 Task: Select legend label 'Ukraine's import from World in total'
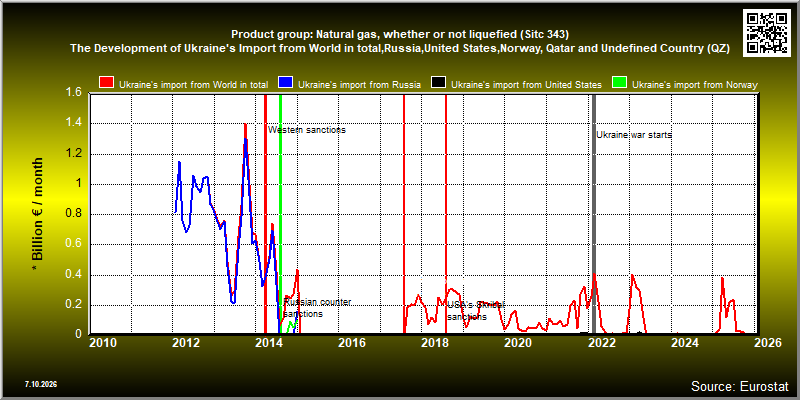click(x=193, y=85)
